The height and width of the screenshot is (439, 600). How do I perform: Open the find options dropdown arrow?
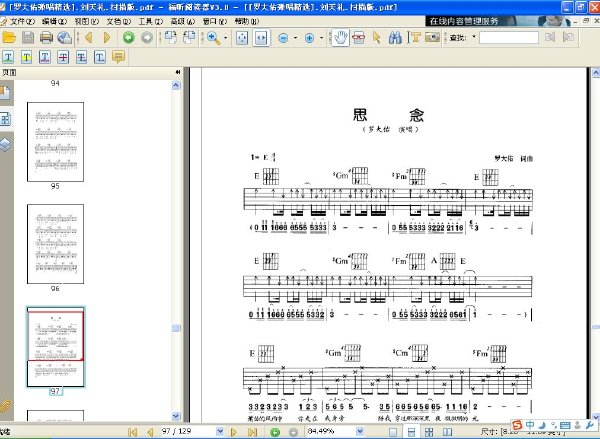[474, 37]
